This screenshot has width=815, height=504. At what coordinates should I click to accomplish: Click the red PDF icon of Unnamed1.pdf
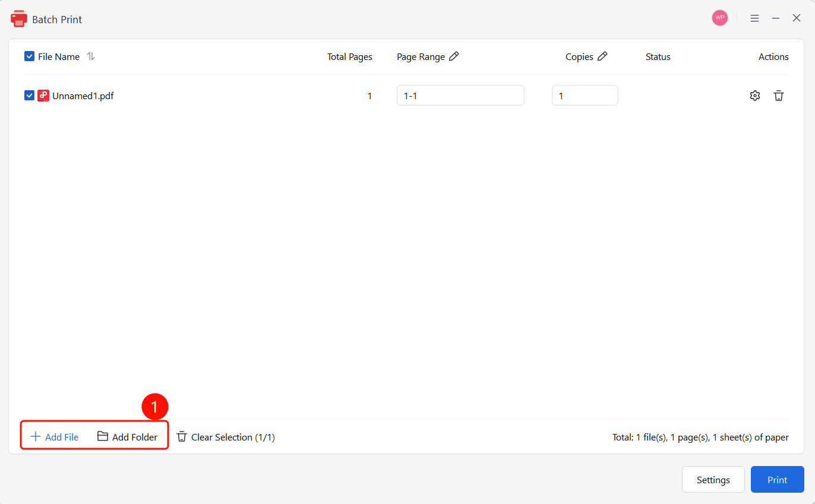43,96
